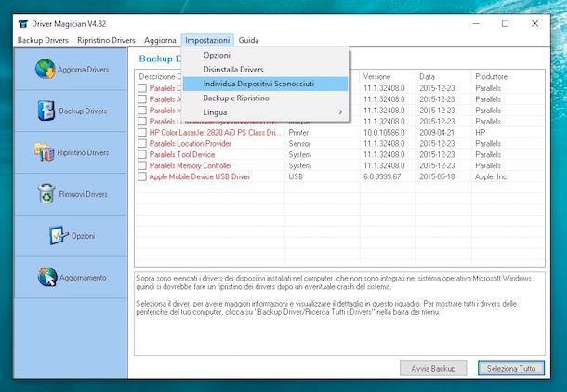The height and width of the screenshot is (392, 567).
Task: Maximize the Driver Magician window
Action: (505, 24)
